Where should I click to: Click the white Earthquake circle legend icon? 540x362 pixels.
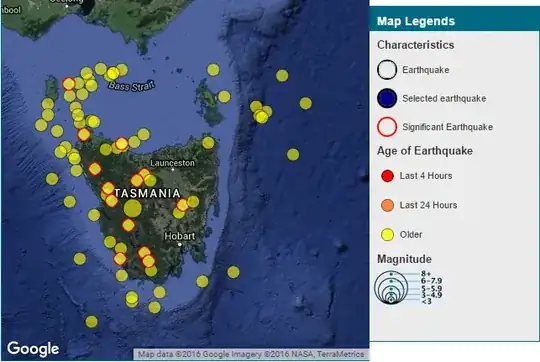pos(387,70)
